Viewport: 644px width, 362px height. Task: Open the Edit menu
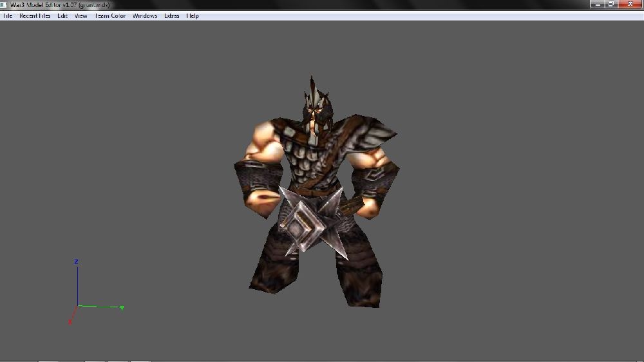click(x=62, y=16)
